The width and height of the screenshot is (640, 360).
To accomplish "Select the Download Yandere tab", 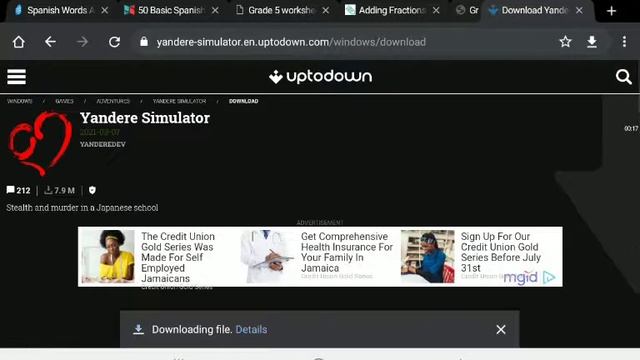I will (x=530, y=10).
